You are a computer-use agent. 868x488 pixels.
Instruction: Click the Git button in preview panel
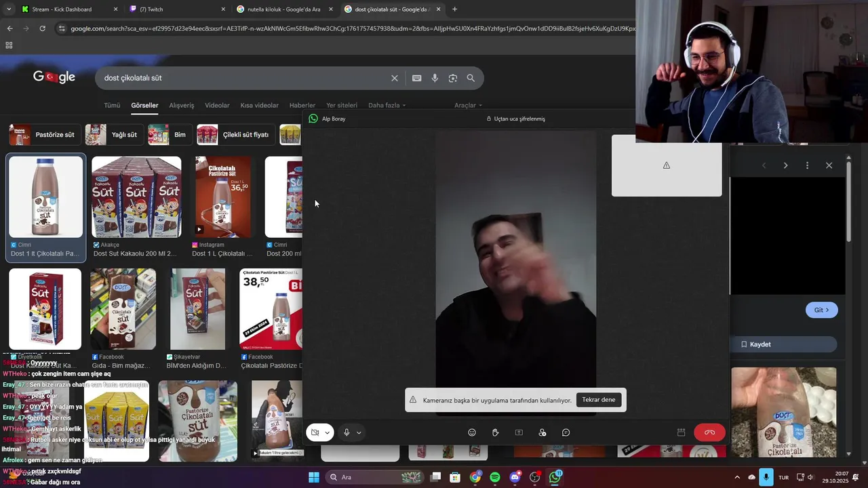coord(822,310)
